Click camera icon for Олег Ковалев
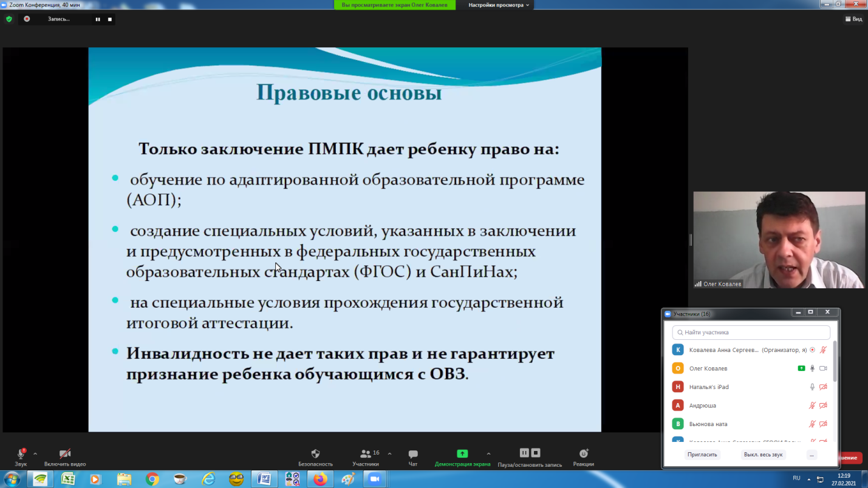 pos(823,368)
